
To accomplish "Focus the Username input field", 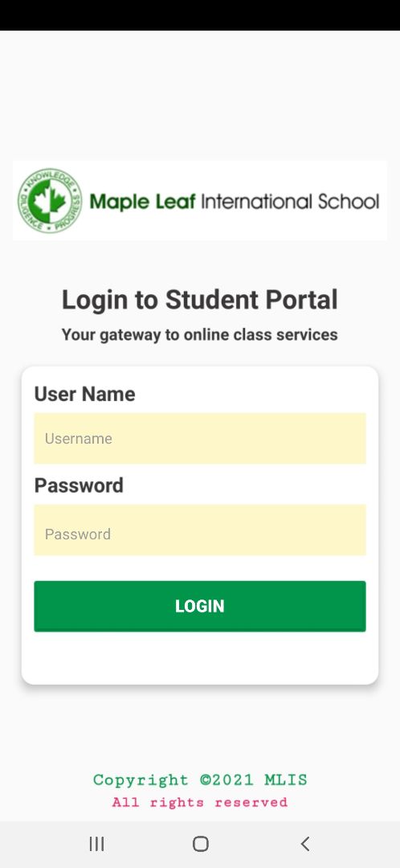I will (200, 439).
